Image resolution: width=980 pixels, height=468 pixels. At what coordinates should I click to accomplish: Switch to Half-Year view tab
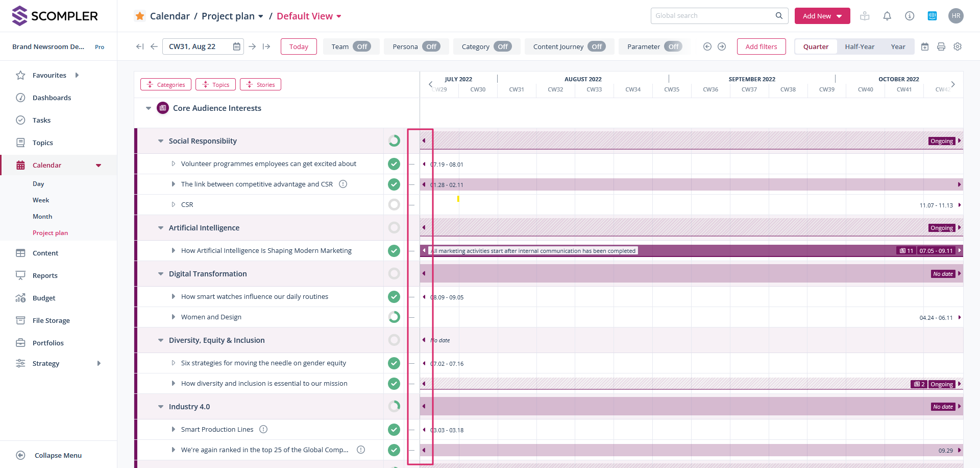click(860, 46)
